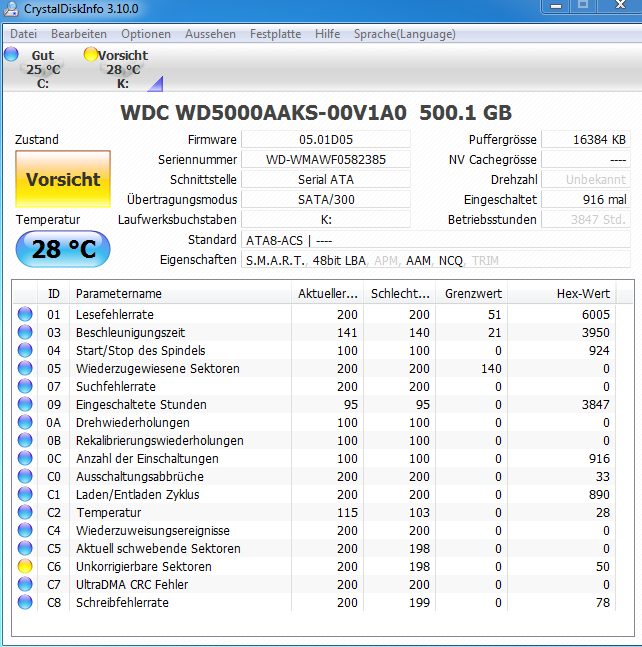
Task: Click the Gut 25 °C drive C: label
Action: (43, 69)
